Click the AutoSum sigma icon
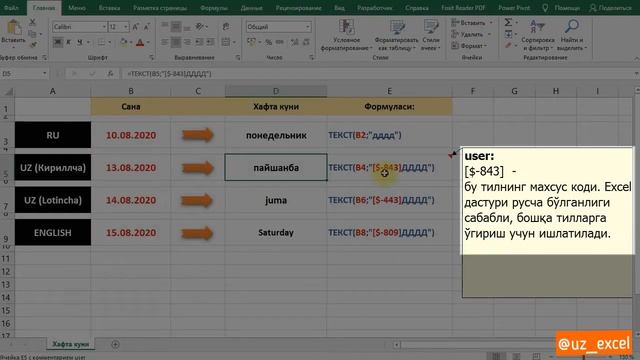The image size is (640, 360). pyautogui.click(x=508, y=22)
